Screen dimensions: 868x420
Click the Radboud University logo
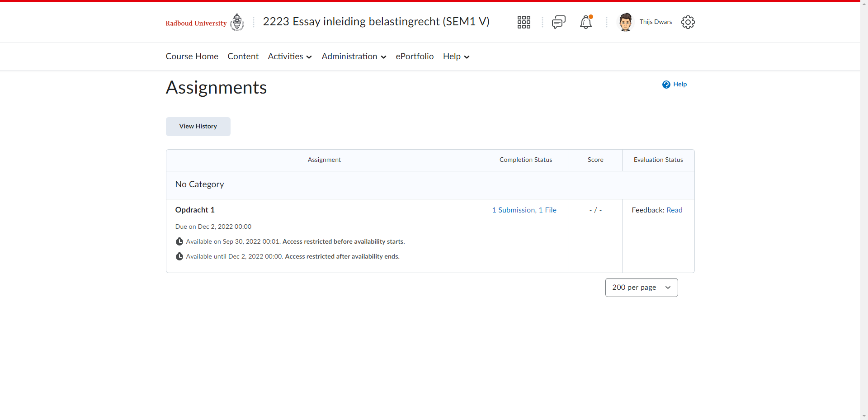[x=204, y=23]
